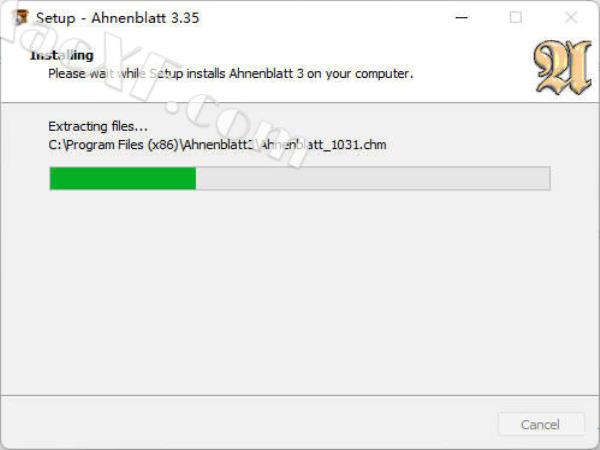This screenshot has height=450, width=600.
Task: Close the Ahnenblatt Setup window
Action: coord(571,17)
